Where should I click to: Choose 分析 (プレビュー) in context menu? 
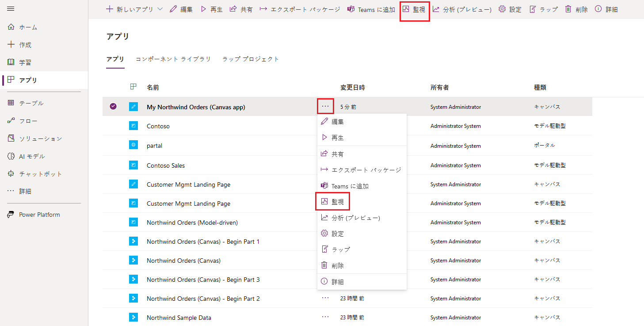pos(362,218)
